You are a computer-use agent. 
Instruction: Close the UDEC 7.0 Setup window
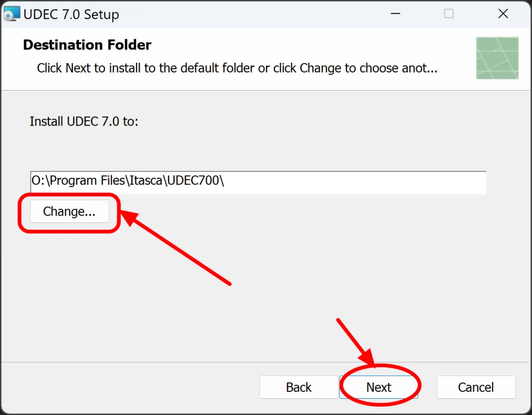click(x=503, y=14)
